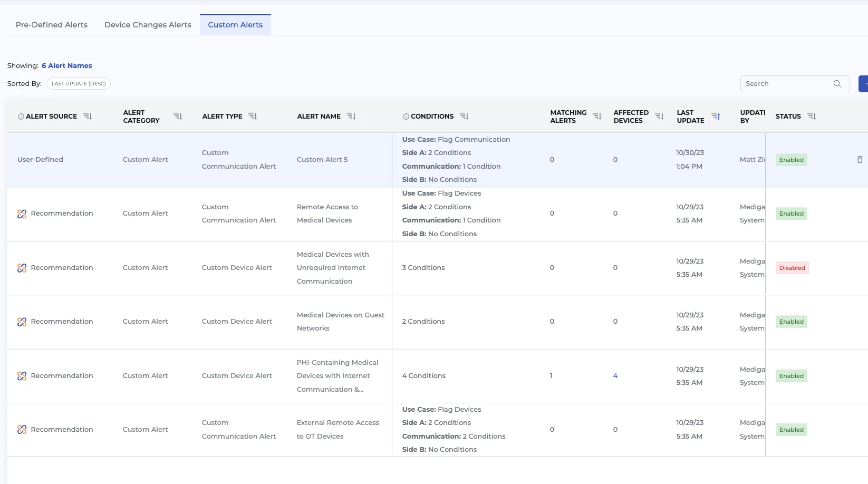Click sort icon next to Alert Name
Image resolution: width=868 pixels, height=484 pixels.
tap(351, 117)
